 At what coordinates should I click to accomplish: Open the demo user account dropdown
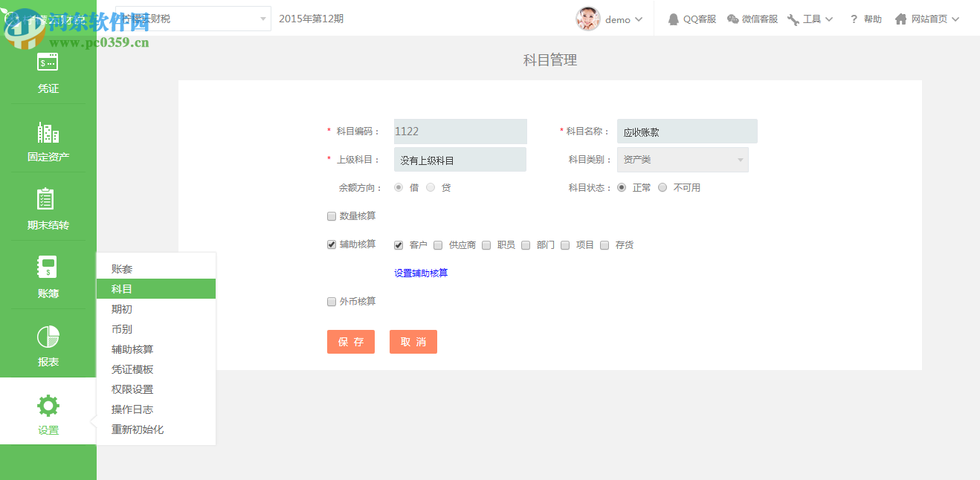610,19
